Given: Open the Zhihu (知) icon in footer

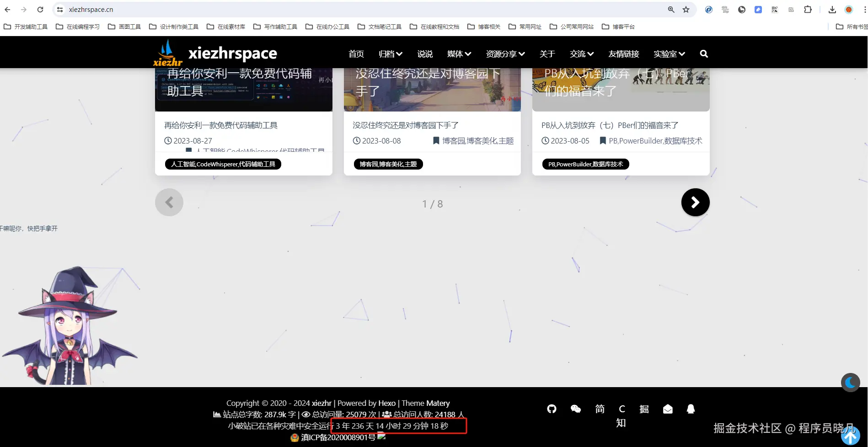Looking at the screenshot, I should tap(621, 423).
